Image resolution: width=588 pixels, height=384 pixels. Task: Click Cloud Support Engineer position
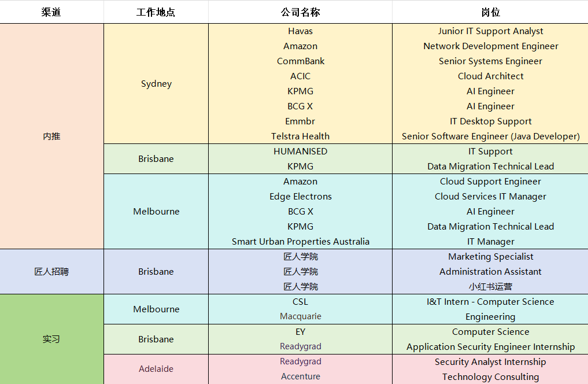click(x=490, y=182)
